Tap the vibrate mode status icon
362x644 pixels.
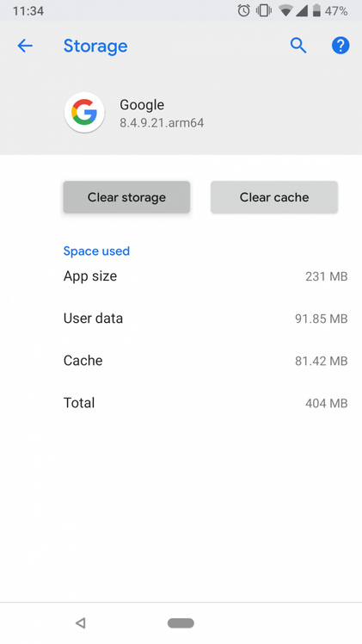point(264,10)
